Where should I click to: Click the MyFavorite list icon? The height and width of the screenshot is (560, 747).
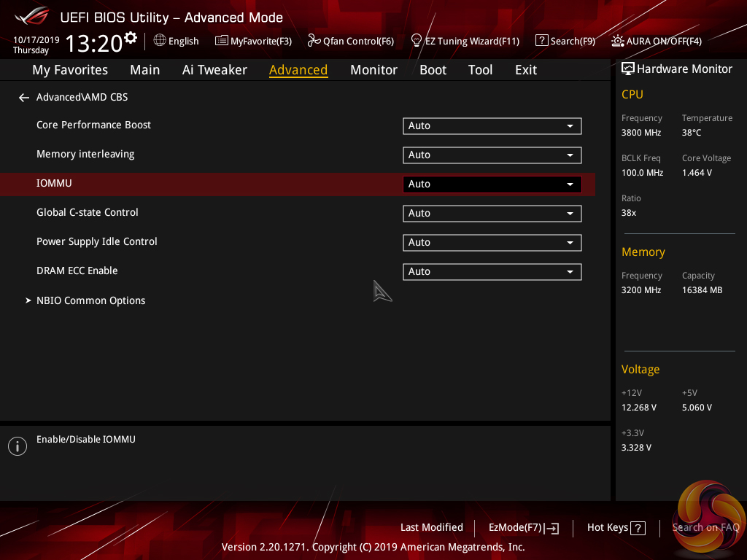click(222, 41)
